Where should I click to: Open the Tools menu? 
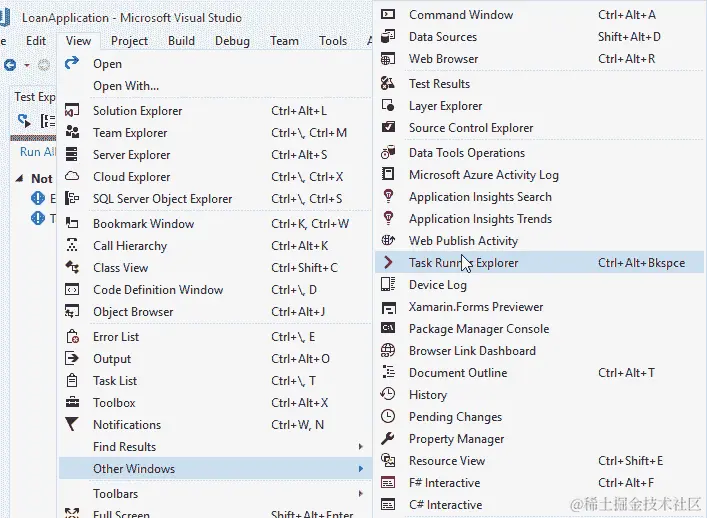(333, 41)
